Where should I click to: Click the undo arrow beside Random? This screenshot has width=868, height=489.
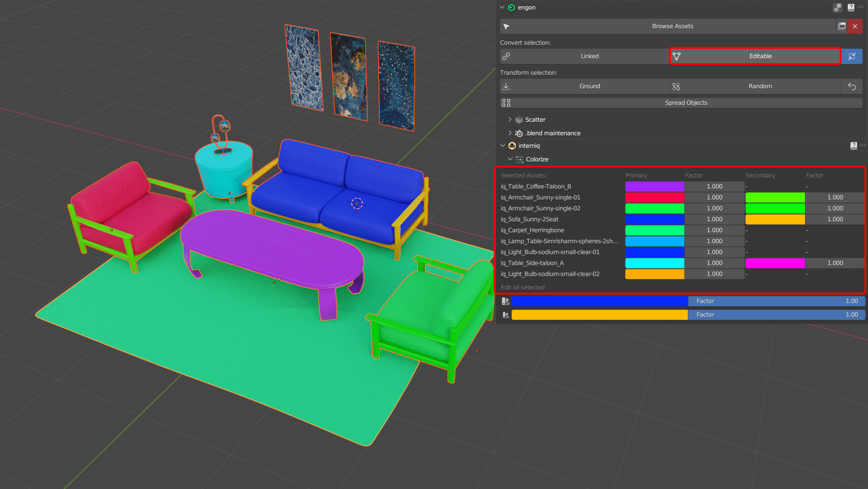click(x=851, y=86)
